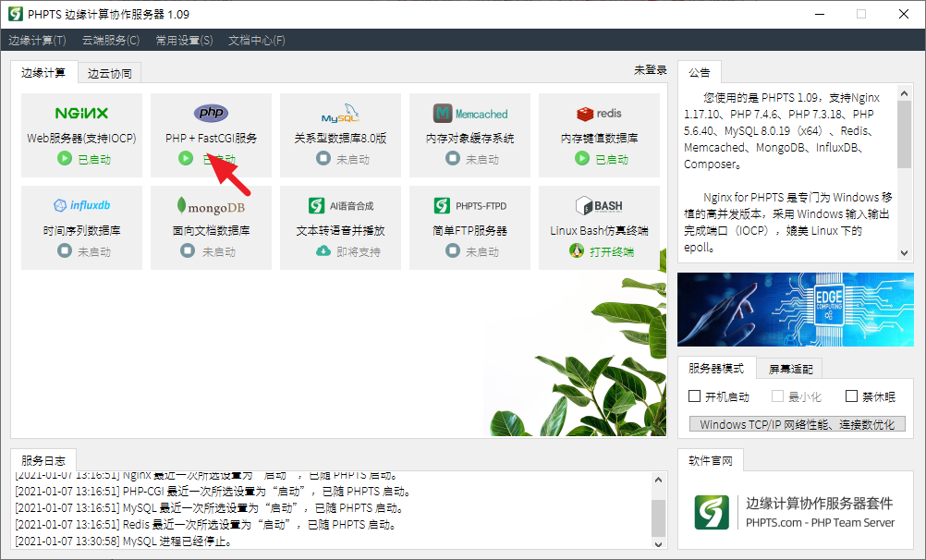Click the MySQL dolphin logo
Screen dimensions: 926x560
(340, 113)
